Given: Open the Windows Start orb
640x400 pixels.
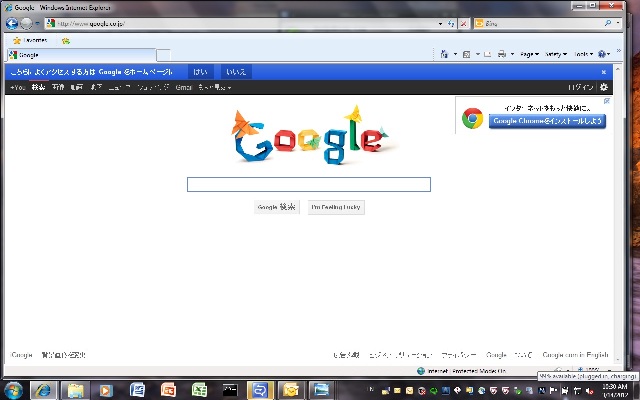Looking at the screenshot, I should tap(13, 391).
